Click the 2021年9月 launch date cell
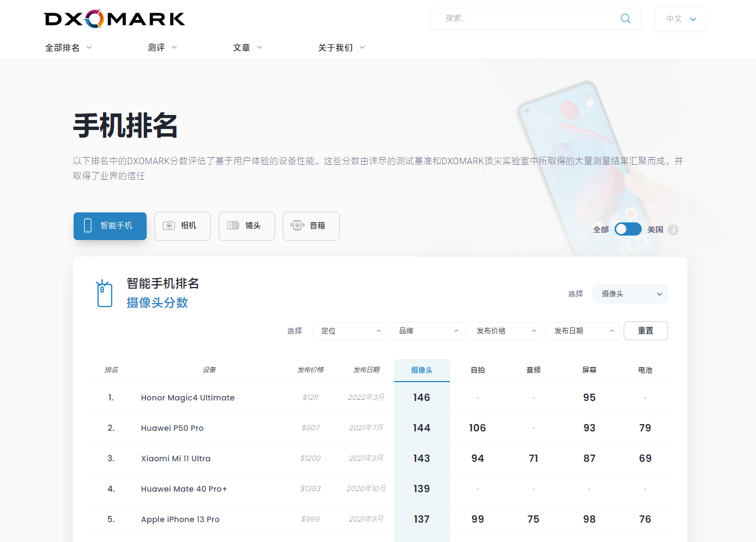Image resolution: width=756 pixels, height=542 pixels. (366, 519)
